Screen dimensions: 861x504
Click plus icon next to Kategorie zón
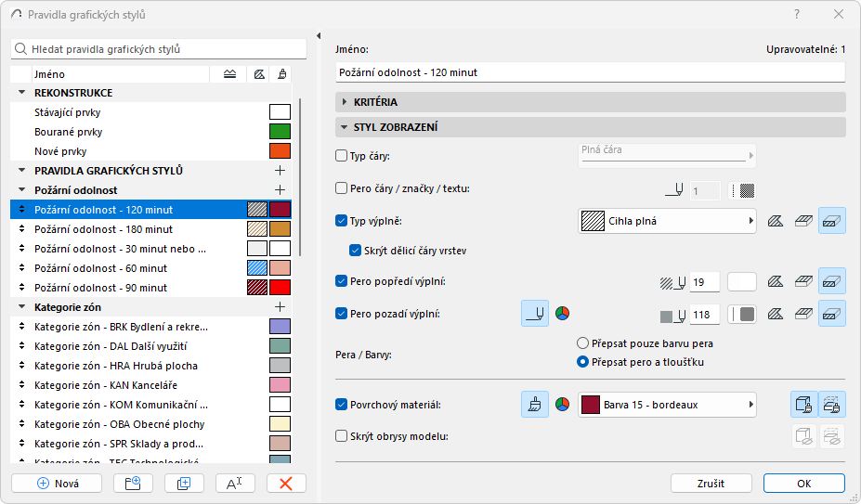[280, 306]
